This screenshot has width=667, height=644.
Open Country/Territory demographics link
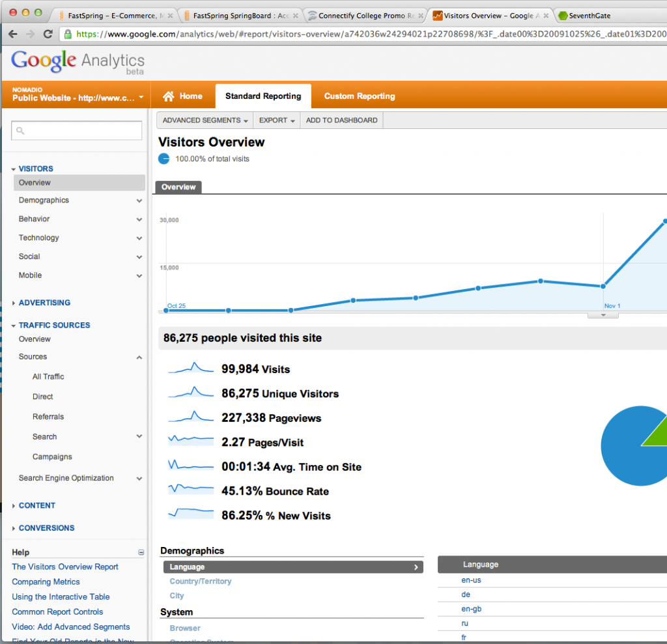(201, 581)
